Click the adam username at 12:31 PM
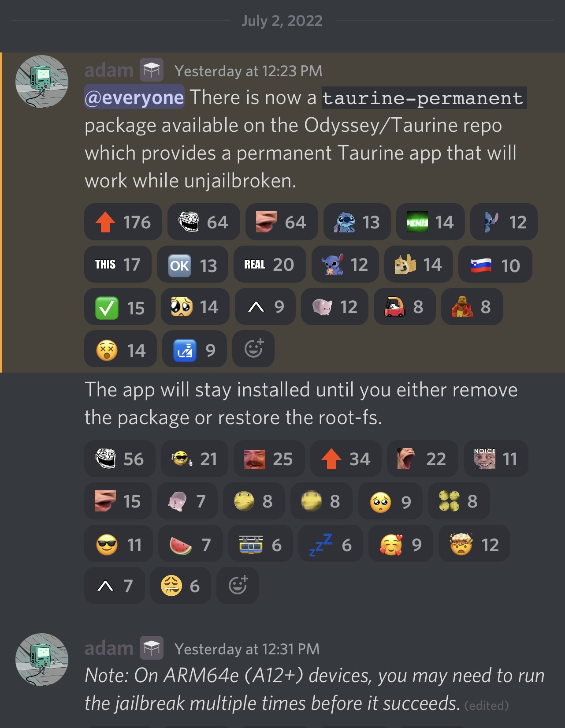This screenshot has width=565, height=728. tap(109, 648)
